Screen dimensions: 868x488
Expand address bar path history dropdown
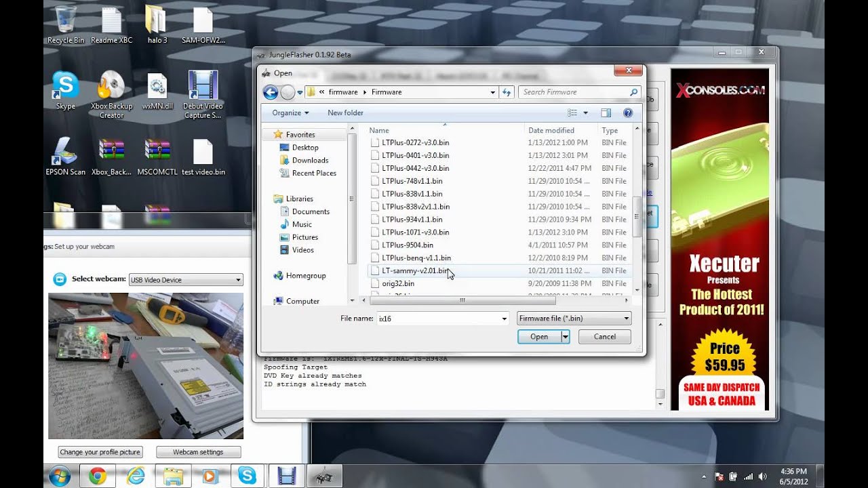point(493,92)
